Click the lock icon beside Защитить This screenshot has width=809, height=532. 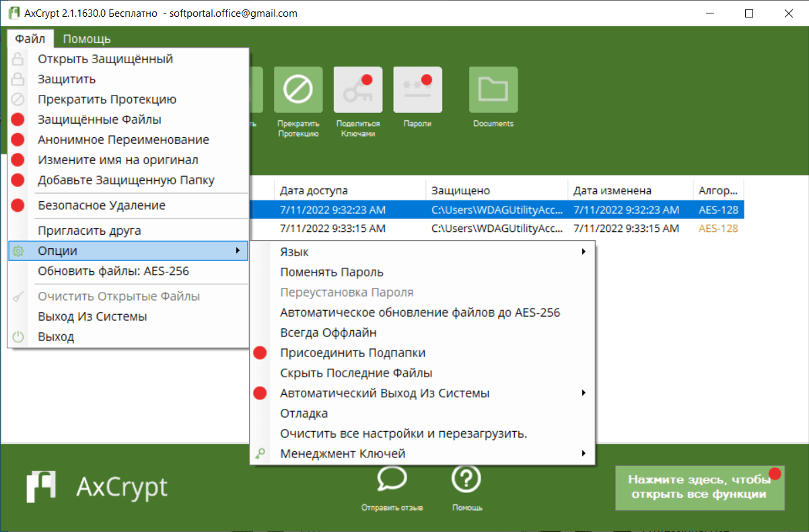18,79
